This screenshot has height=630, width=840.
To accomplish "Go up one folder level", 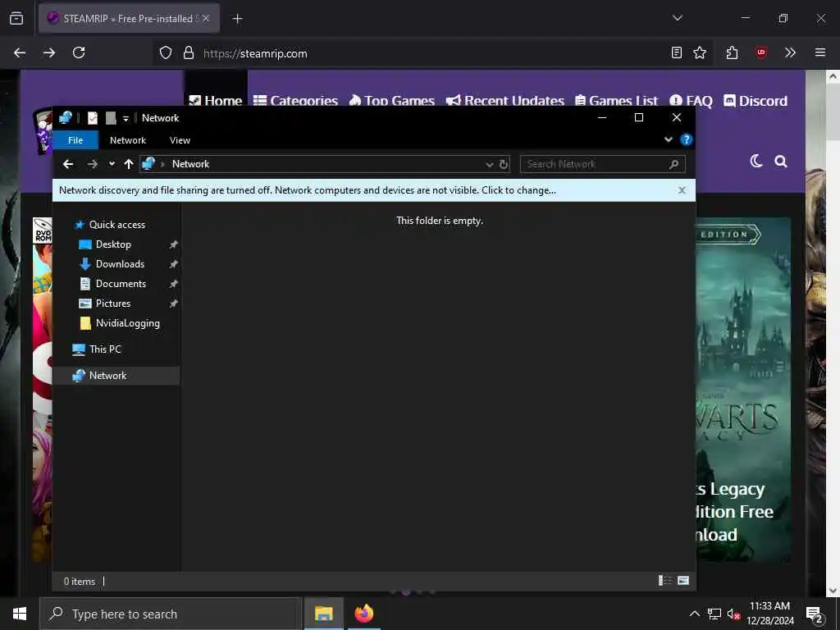I will 129,164.
